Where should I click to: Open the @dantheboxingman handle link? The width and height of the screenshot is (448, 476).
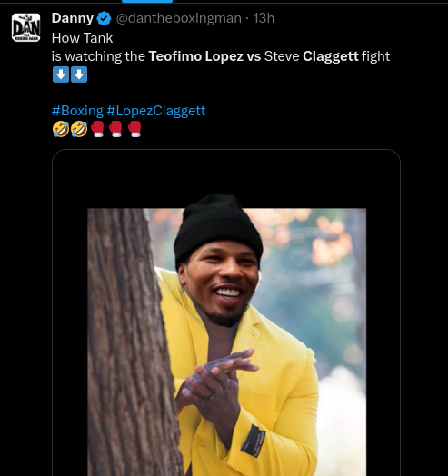click(x=179, y=18)
